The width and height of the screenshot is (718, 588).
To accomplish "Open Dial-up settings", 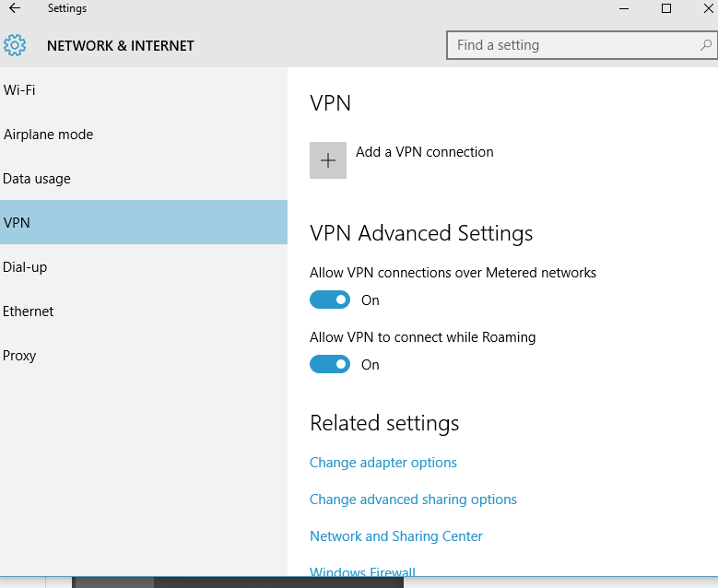I will 25,267.
